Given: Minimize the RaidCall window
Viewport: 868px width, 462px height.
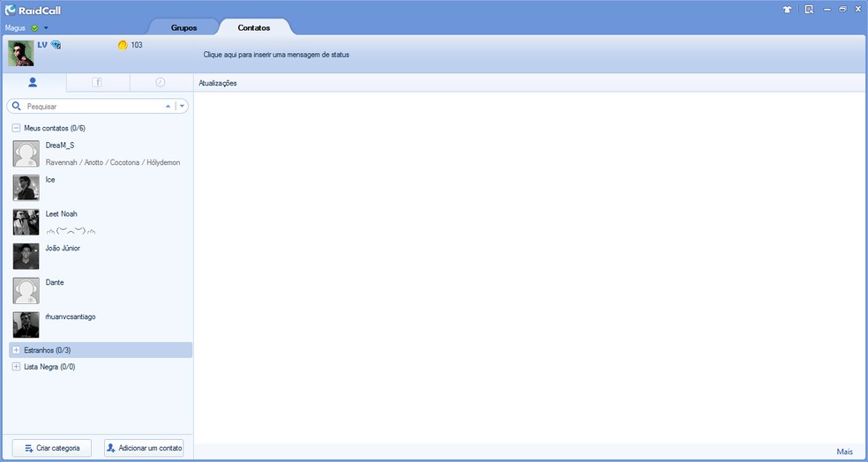Looking at the screenshot, I should tap(827, 10).
